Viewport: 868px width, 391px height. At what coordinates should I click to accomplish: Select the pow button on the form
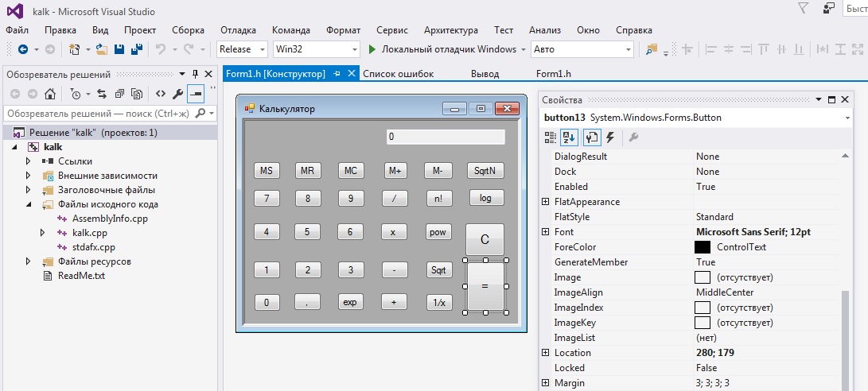click(438, 232)
